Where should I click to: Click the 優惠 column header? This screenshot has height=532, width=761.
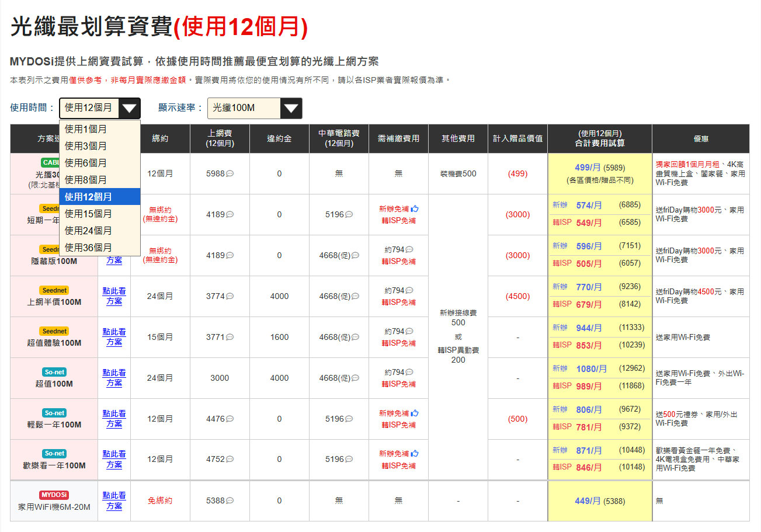coord(701,138)
